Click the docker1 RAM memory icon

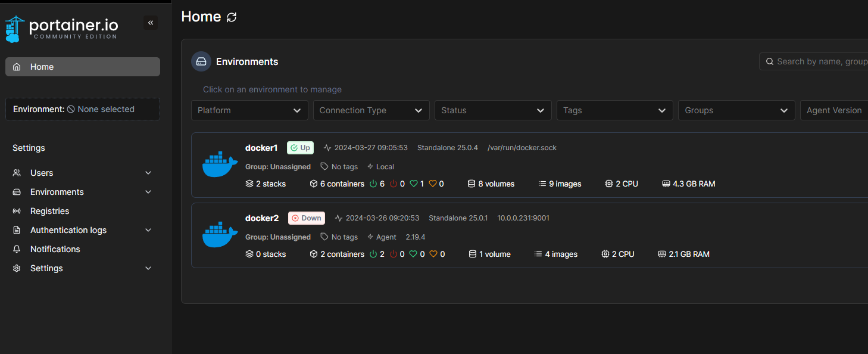[x=666, y=184]
